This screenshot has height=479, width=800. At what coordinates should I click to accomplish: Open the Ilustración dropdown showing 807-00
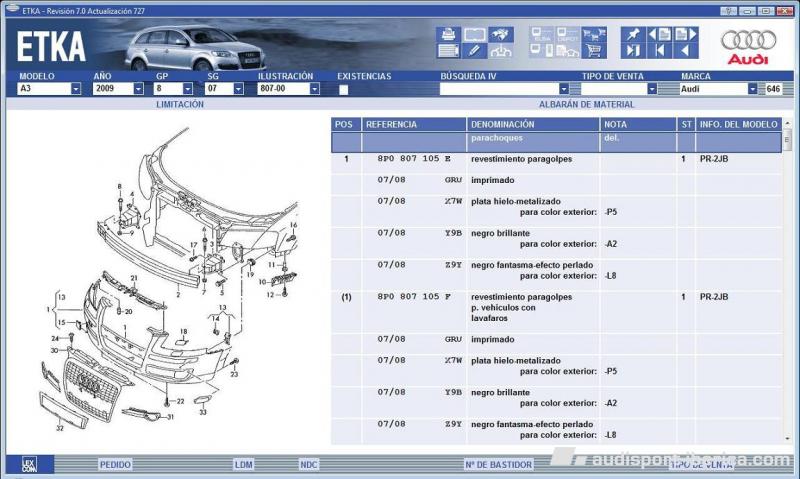(x=314, y=89)
